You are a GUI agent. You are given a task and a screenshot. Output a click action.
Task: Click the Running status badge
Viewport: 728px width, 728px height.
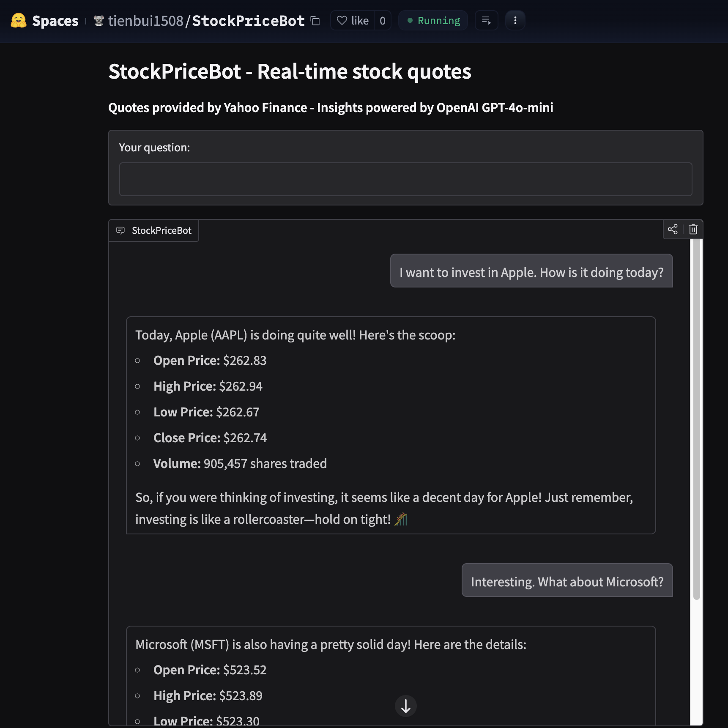pos(433,21)
